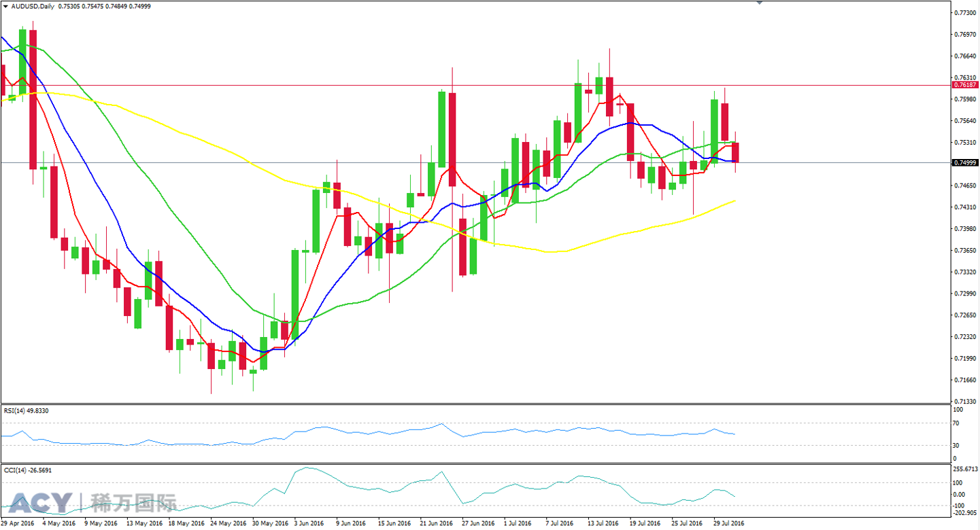This screenshot has height=530, width=980.
Task: Click the 0.71330 price axis label
Action: [966, 402]
